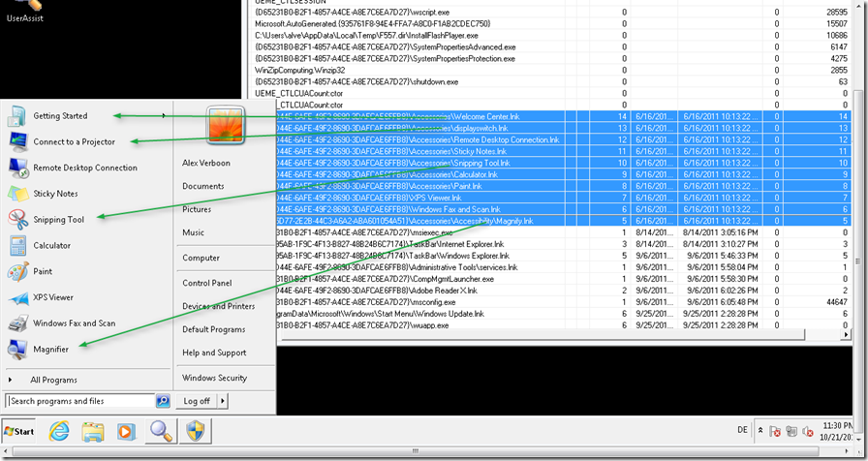The height and width of the screenshot is (461, 868).
Task: Select the Sticky Notes.lnk row
Action: click(x=563, y=152)
